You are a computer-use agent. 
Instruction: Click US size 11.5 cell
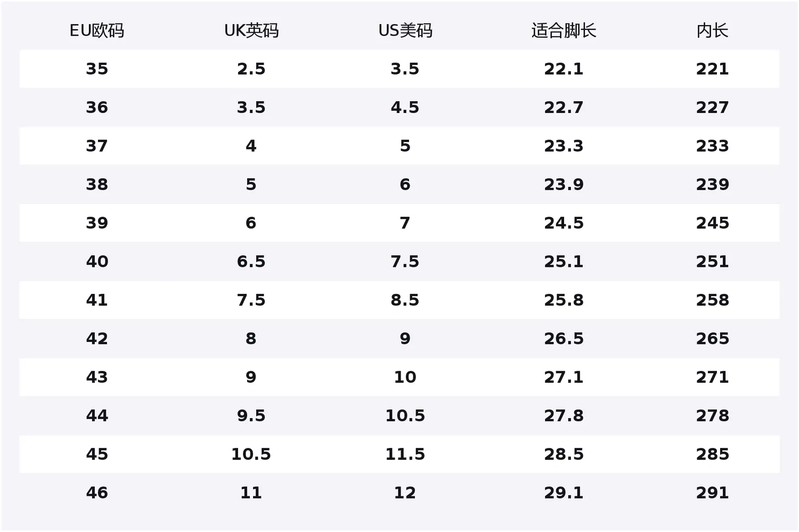[x=405, y=454]
